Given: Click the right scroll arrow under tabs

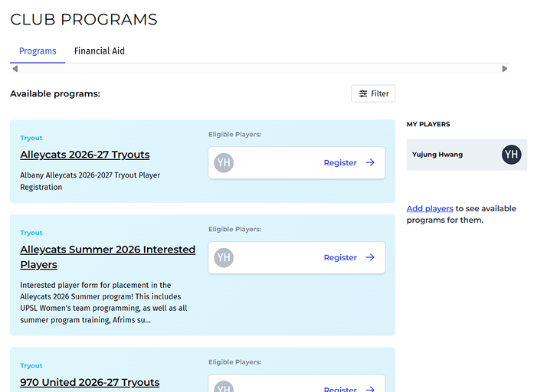Looking at the screenshot, I should pos(505,69).
